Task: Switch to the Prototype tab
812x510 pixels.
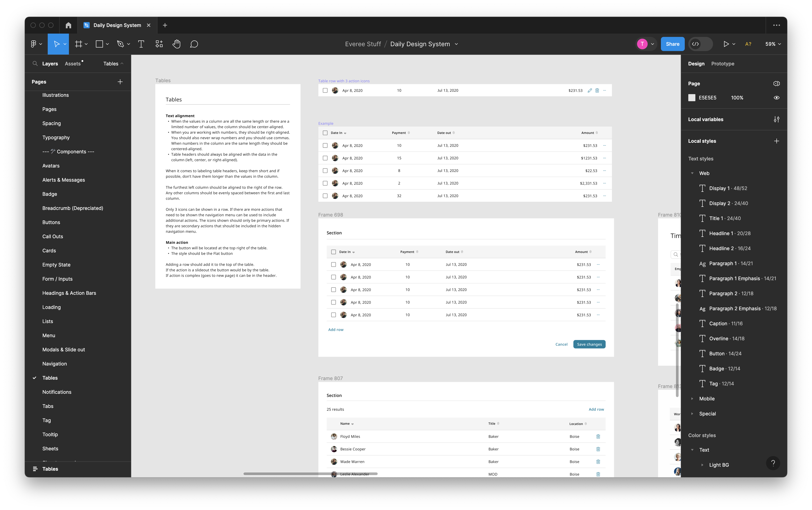Action: [723, 64]
